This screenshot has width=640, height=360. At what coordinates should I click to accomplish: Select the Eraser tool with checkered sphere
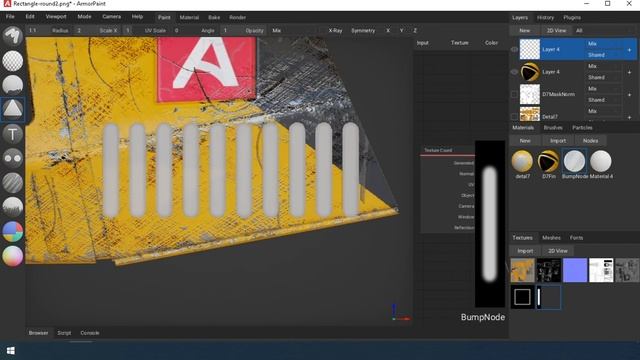(13, 61)
